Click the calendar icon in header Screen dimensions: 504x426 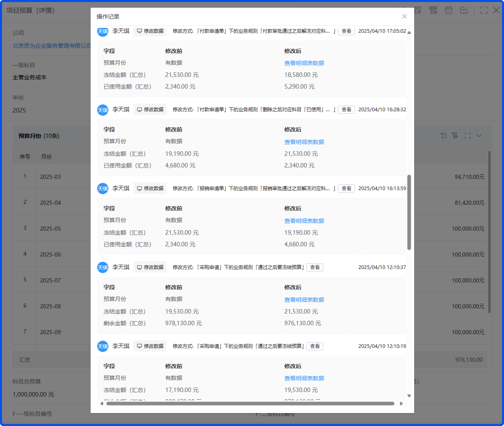[x=448, y=10]
